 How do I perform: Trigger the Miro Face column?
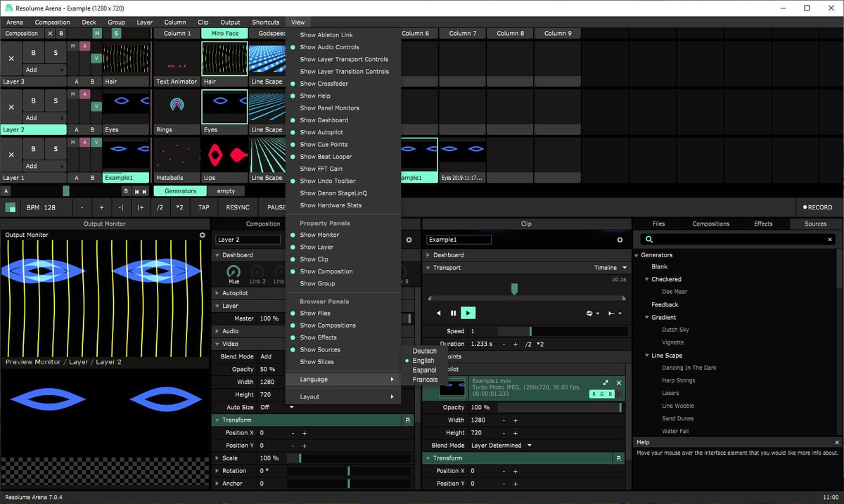[225, 33]
